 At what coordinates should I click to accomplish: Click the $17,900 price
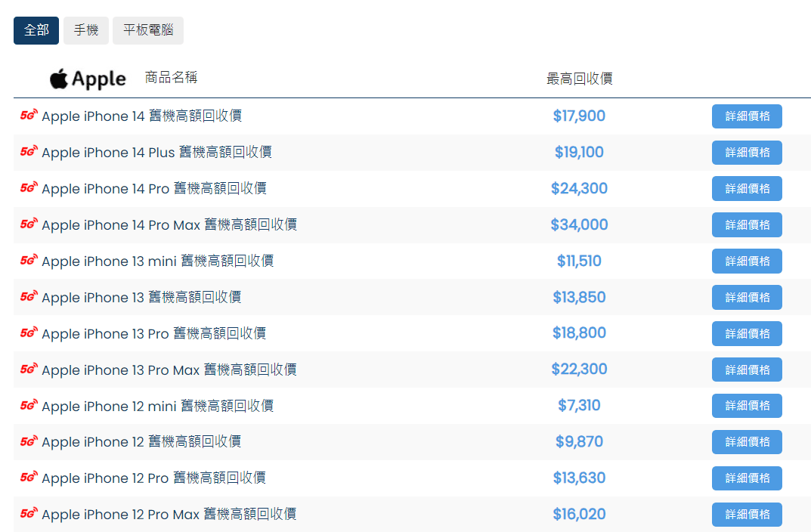pos(579,116)
